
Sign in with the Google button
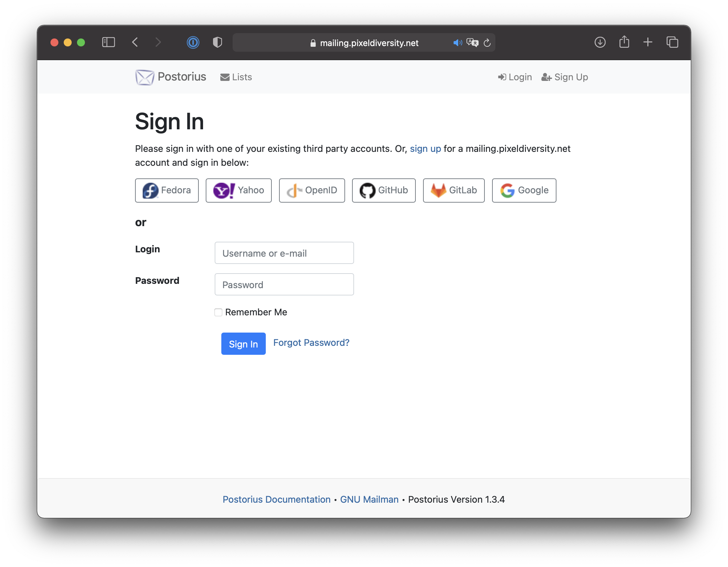pyautogui.click(x=524, y=190)
